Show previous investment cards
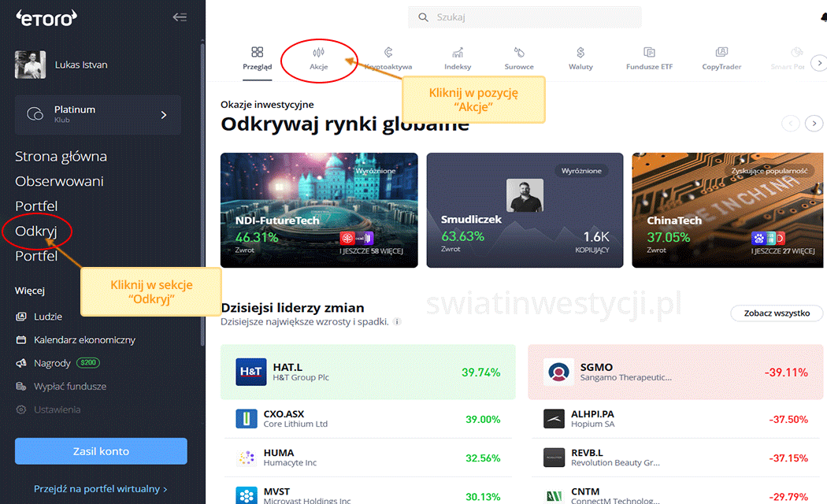 click(790, 124)
